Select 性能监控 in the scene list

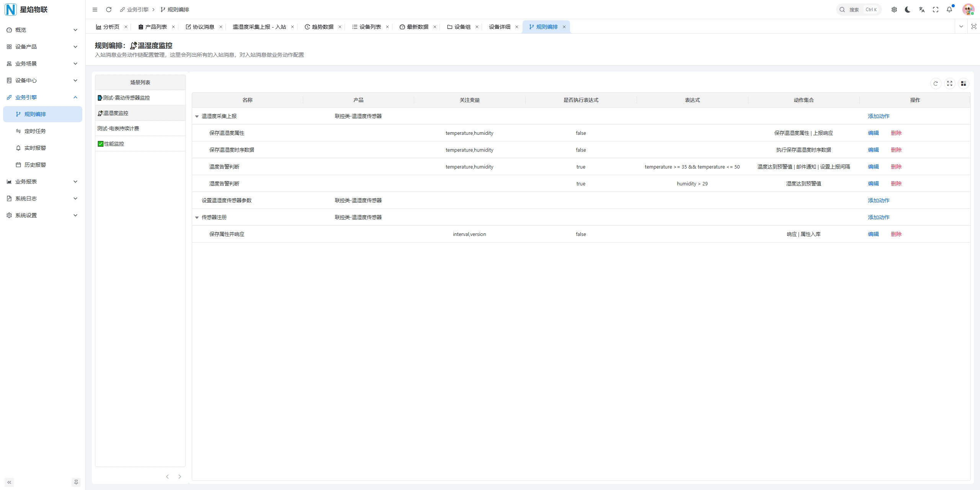coord(114,144)
